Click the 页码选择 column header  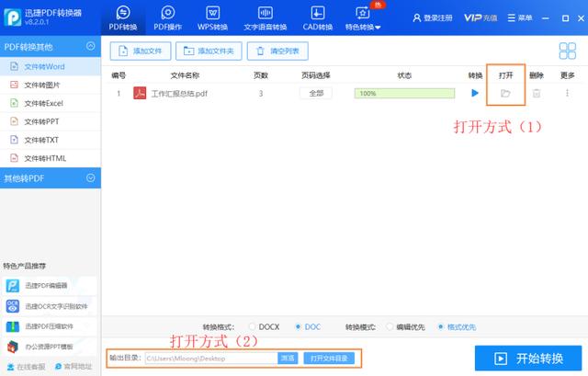pos(316,75)
